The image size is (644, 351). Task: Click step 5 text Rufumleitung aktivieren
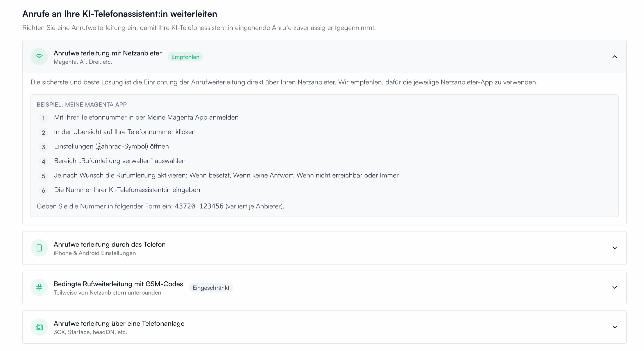pos(226,175)
